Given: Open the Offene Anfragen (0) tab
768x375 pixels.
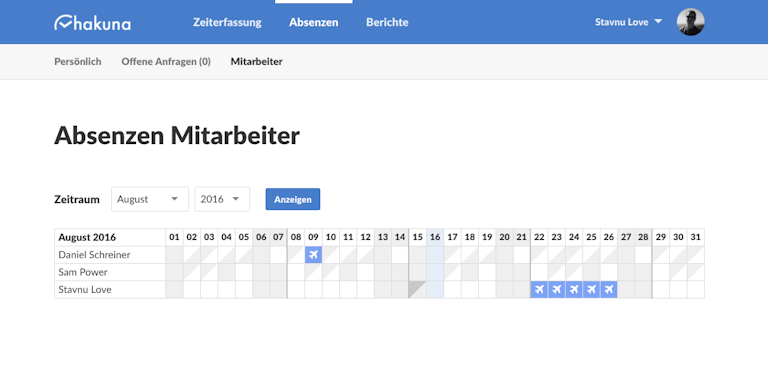Looking at the screenshot, I should click(166, 62).
